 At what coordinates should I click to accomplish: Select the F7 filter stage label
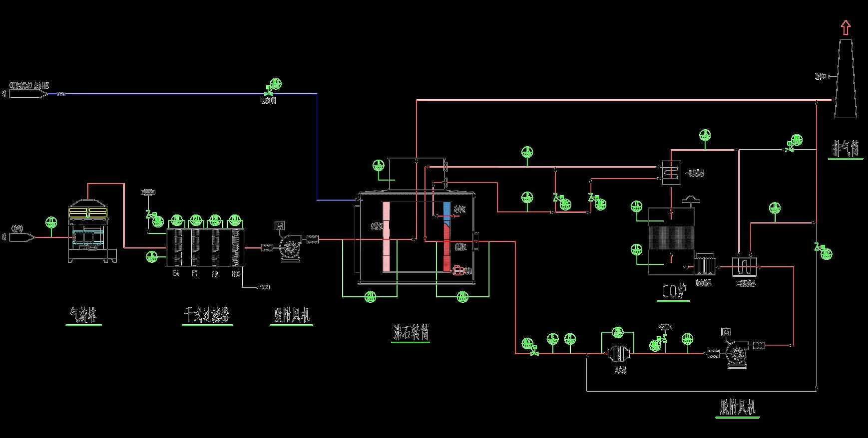195,273
